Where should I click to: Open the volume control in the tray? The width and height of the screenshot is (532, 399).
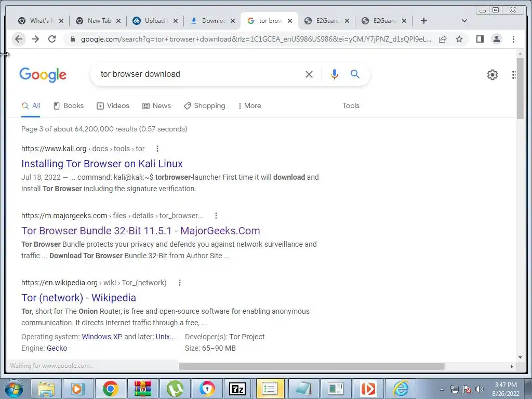click(479, 389)
